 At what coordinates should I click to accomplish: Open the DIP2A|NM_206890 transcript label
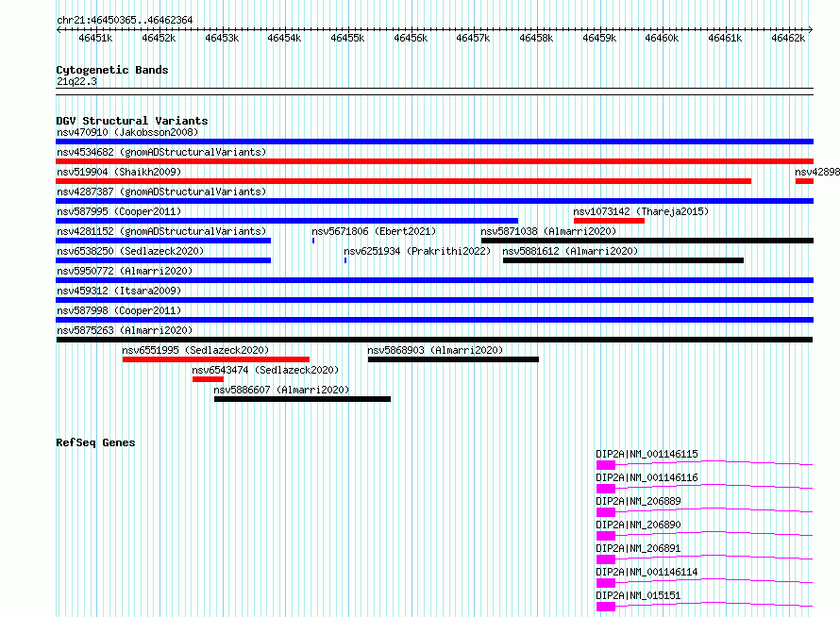click(638, 525)
